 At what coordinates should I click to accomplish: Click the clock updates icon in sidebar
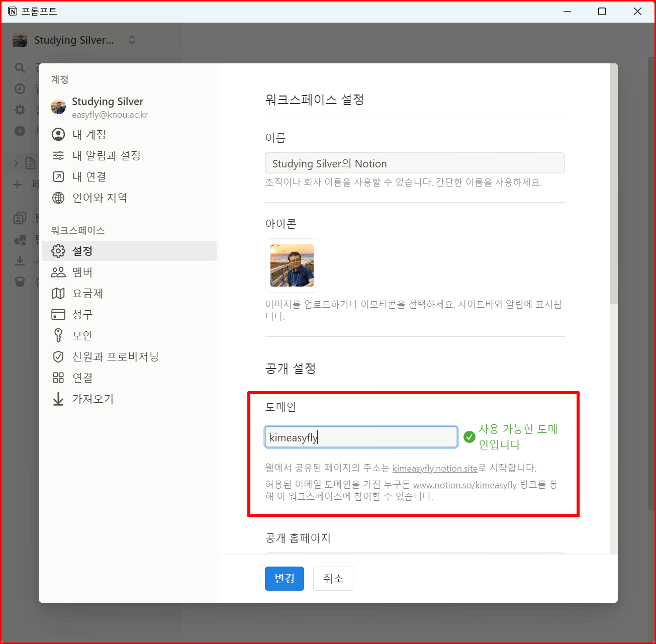pyautogui.click(x=20, y=88)
